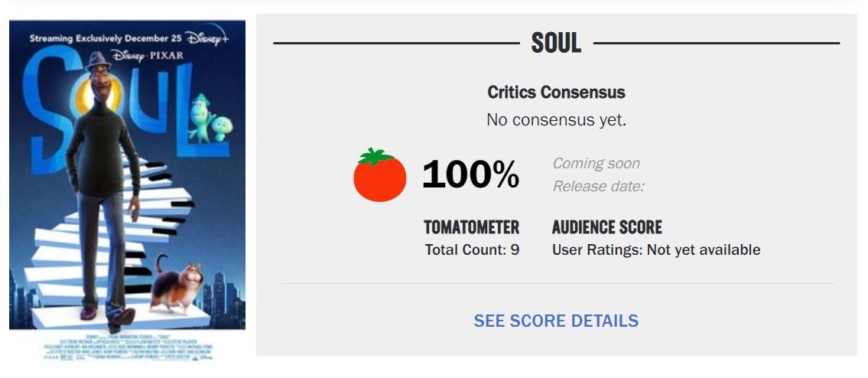Click 'Total Count: 9' under Tomatometer

coord(472,249)
